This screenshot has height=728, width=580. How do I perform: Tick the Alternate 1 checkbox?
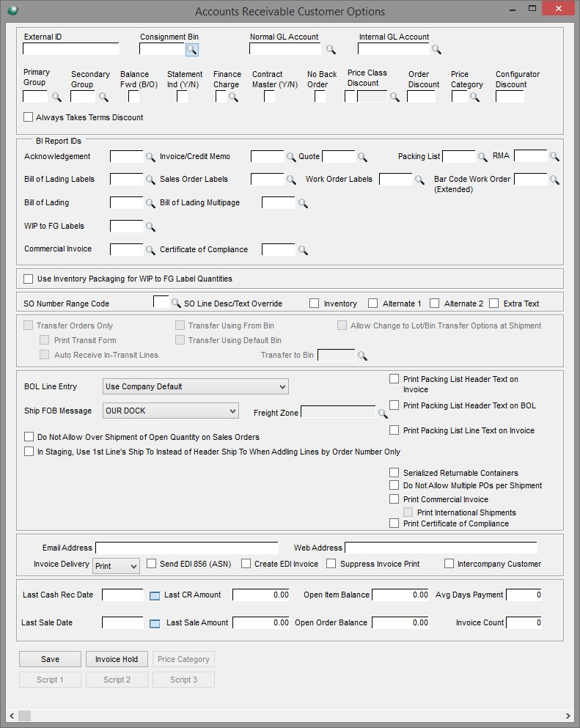tap(373, 304)
